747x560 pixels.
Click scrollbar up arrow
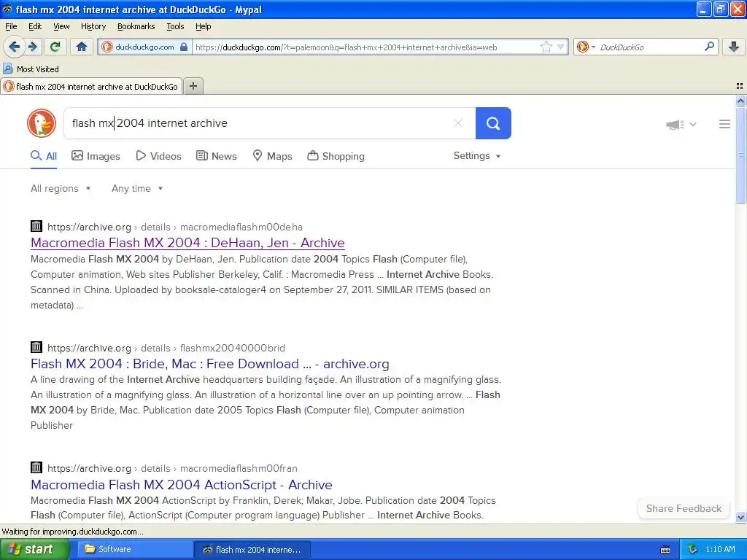pyautogui.click(x=740, y=101)
